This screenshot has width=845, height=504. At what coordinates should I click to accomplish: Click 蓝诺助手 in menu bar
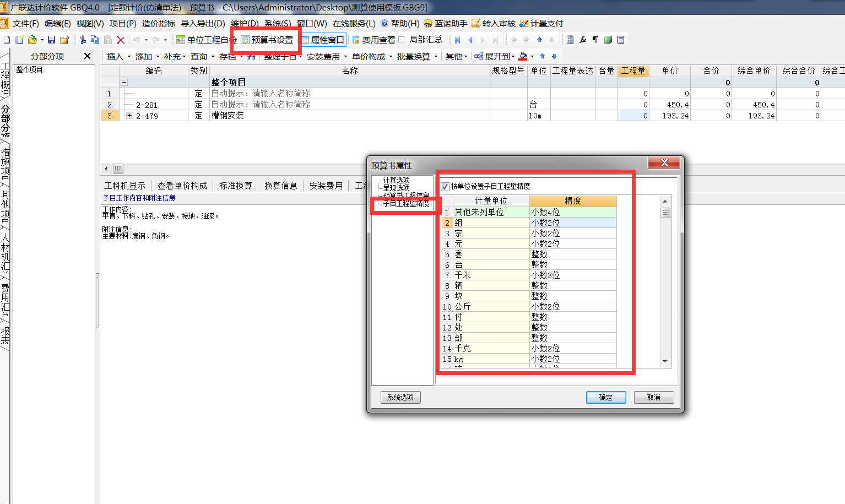click(x=446, y=23)
